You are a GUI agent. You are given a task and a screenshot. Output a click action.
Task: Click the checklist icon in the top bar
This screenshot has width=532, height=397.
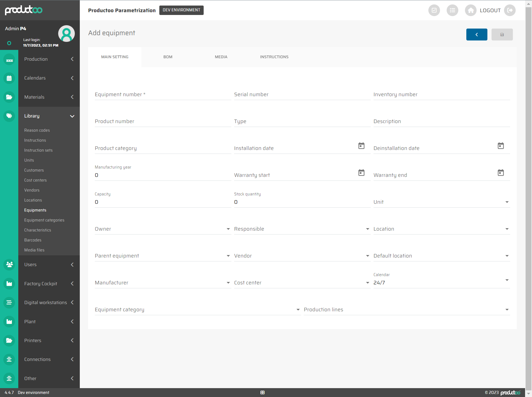tap(434, 11)
